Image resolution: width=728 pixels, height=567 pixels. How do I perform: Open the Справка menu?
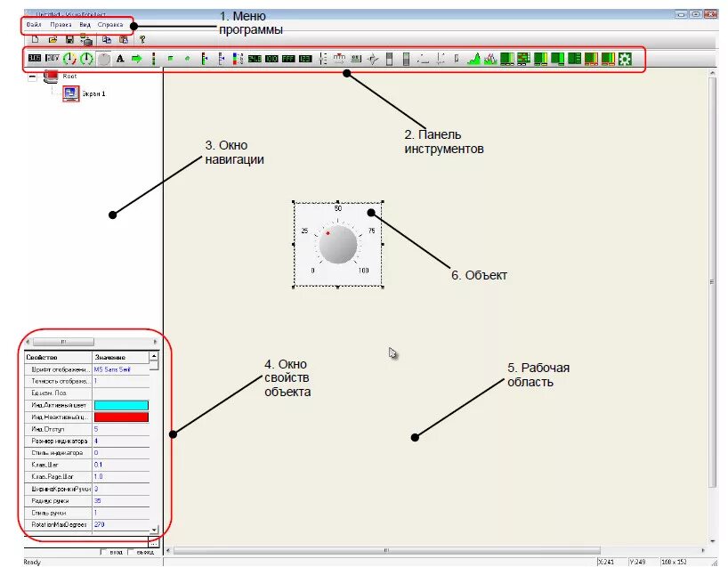coord(110,25)
